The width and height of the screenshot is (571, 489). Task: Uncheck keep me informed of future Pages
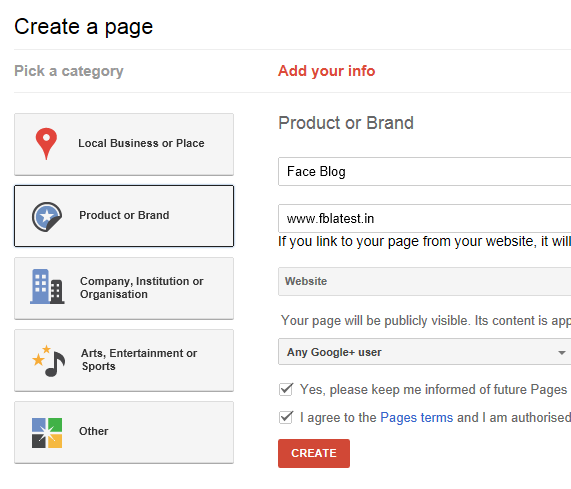coord(286,389)
